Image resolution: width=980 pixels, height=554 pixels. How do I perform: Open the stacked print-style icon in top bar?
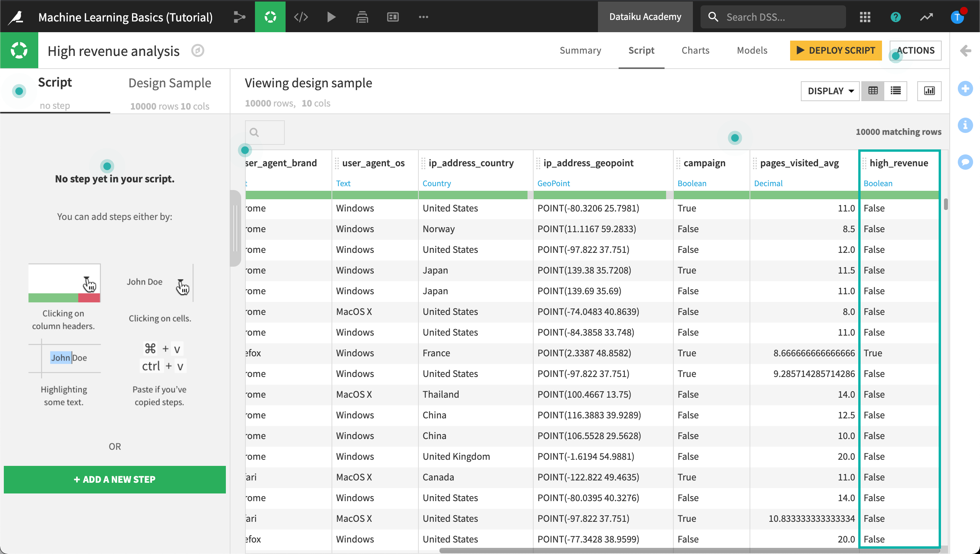362,17
